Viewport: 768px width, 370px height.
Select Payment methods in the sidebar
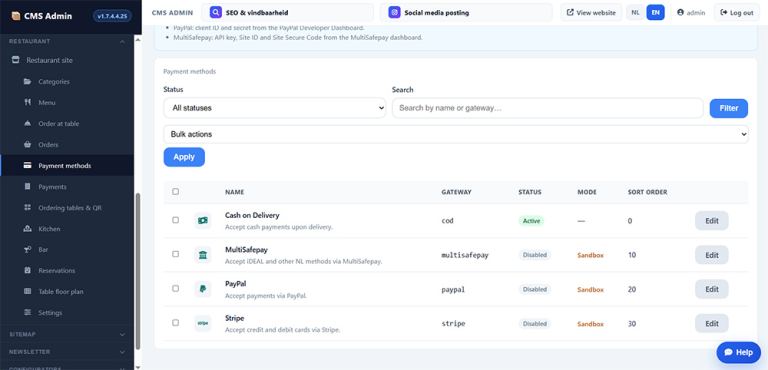[x=67, y=166]
